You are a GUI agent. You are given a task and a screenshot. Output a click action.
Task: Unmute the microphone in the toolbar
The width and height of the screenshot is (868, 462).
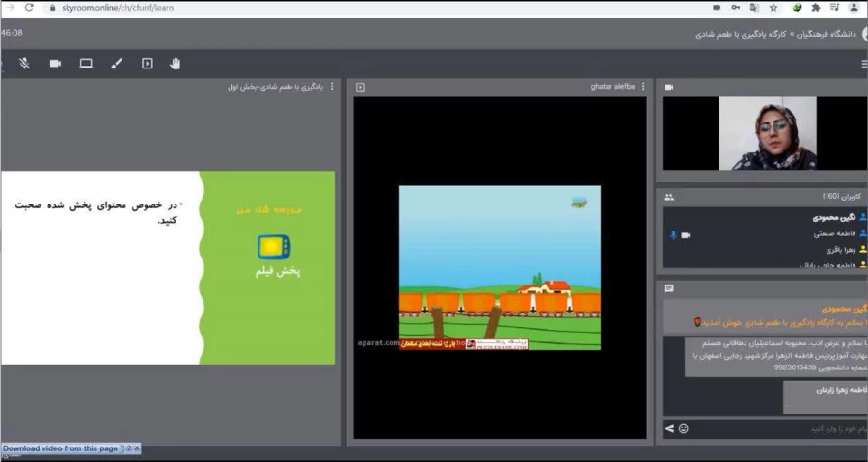click(x=24, y=64)
